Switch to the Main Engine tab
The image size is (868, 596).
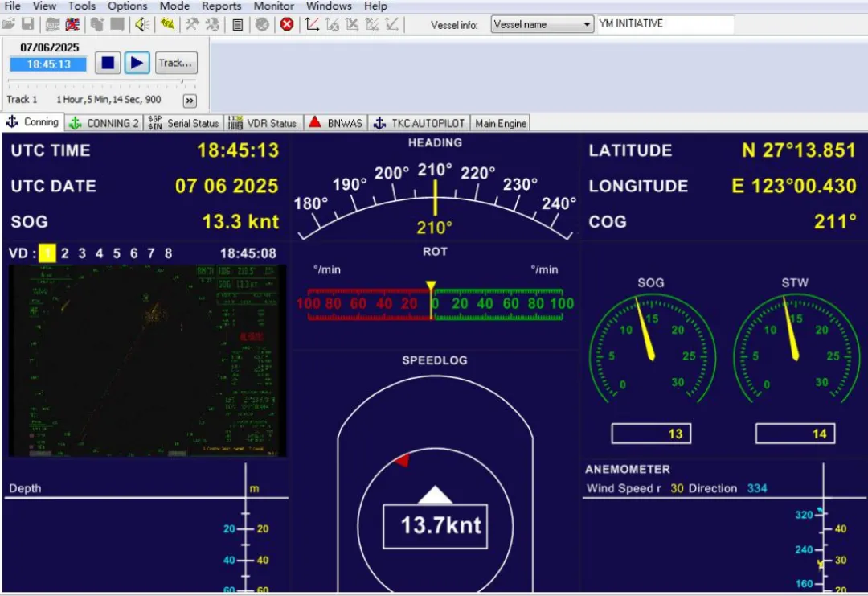tap(501, 123)
